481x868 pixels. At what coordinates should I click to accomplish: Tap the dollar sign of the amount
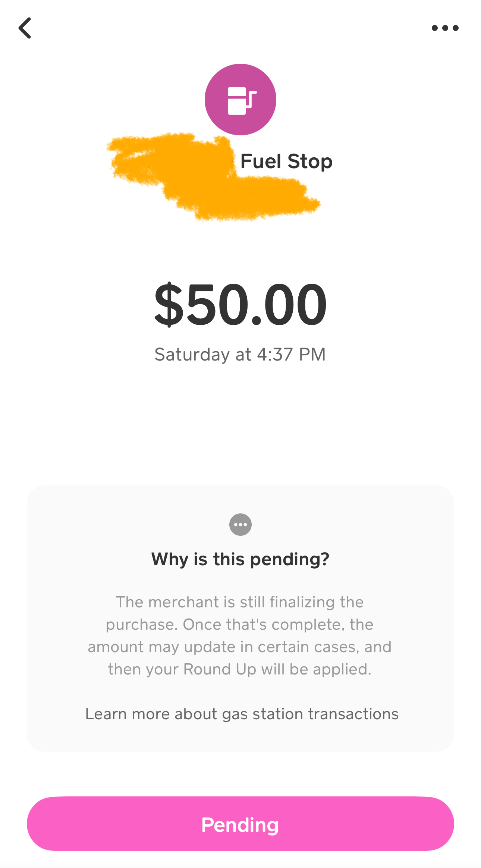tap(169, 305)
